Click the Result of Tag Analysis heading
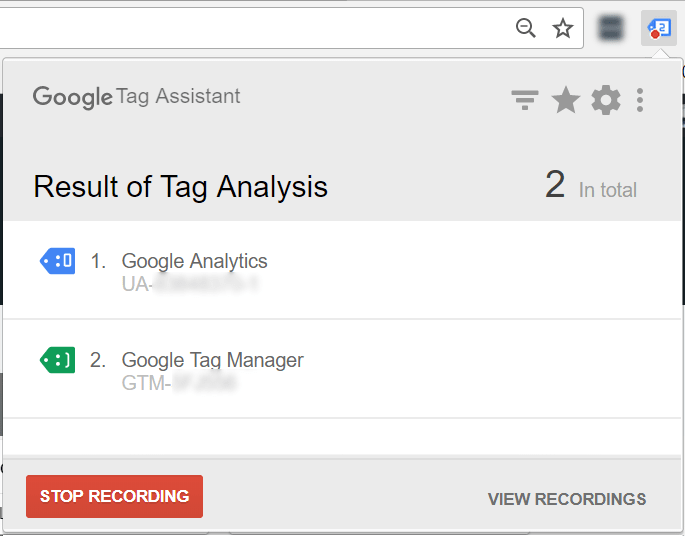The height and width of the screenshot is (536, 685). pos(180,186)
